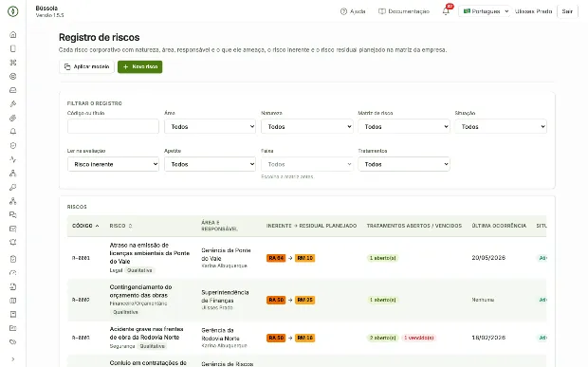Open the chat messages sidebar icon

12,215
